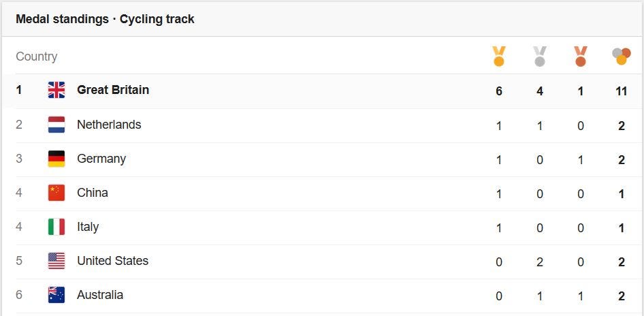This screenshot has height=316, width=644.
Task: Click the silver medal column icon
Action: (540, 57)
